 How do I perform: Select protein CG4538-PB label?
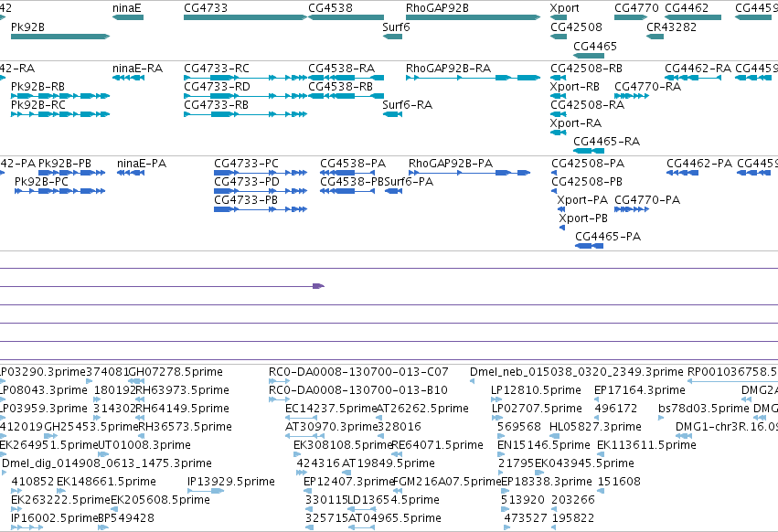pos(352,182)
